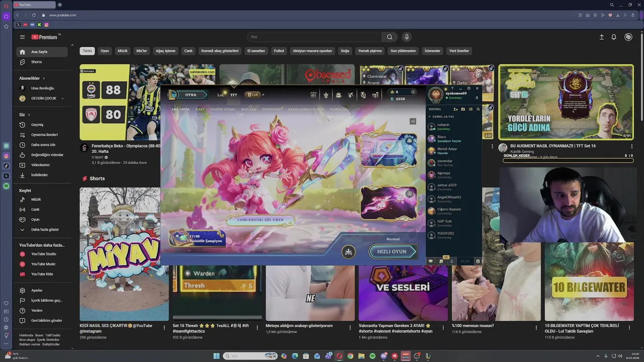Click the LoR launcher button

coord(253,95)
